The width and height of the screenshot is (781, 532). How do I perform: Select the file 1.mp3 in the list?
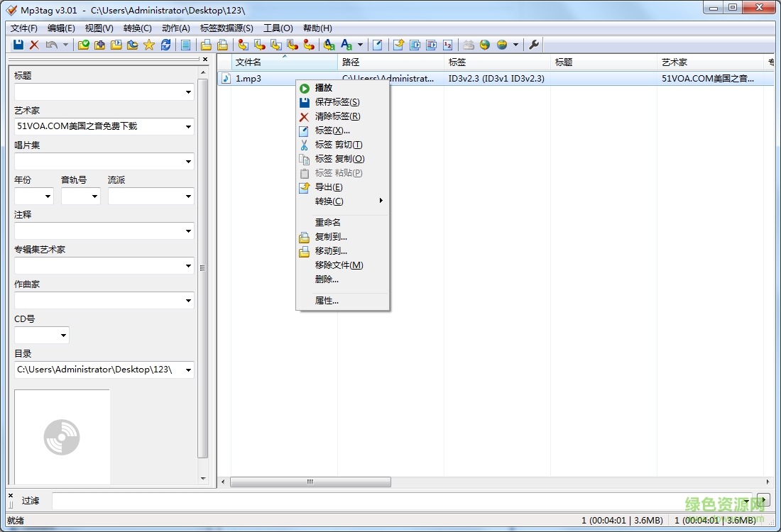(248, 78)
